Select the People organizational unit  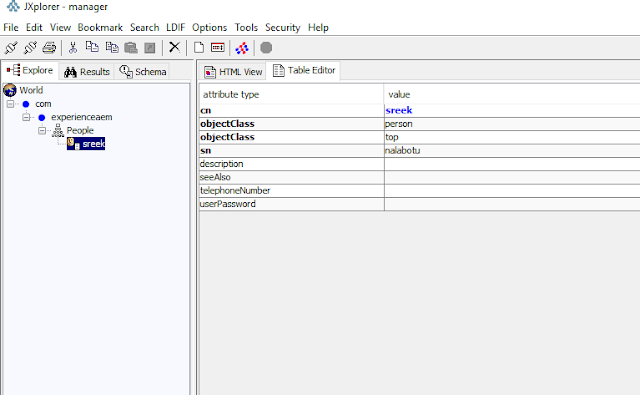[80, 131]
